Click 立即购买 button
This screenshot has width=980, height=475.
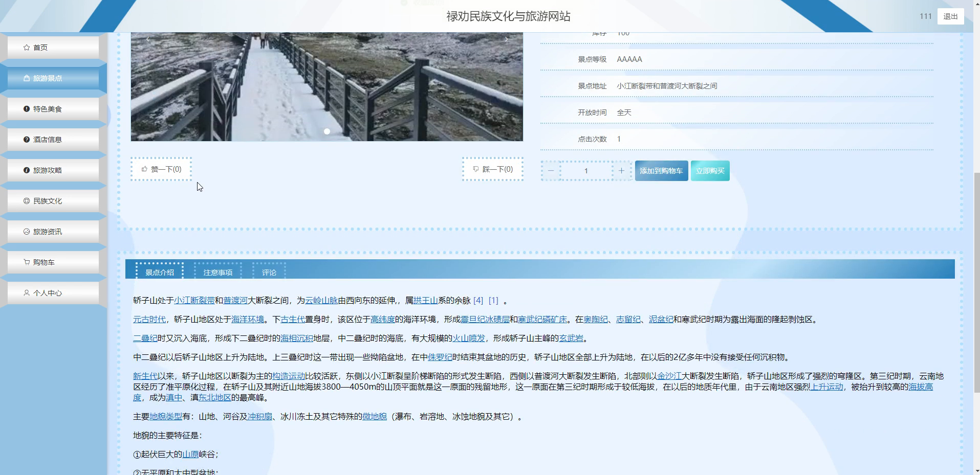point(710,171)
